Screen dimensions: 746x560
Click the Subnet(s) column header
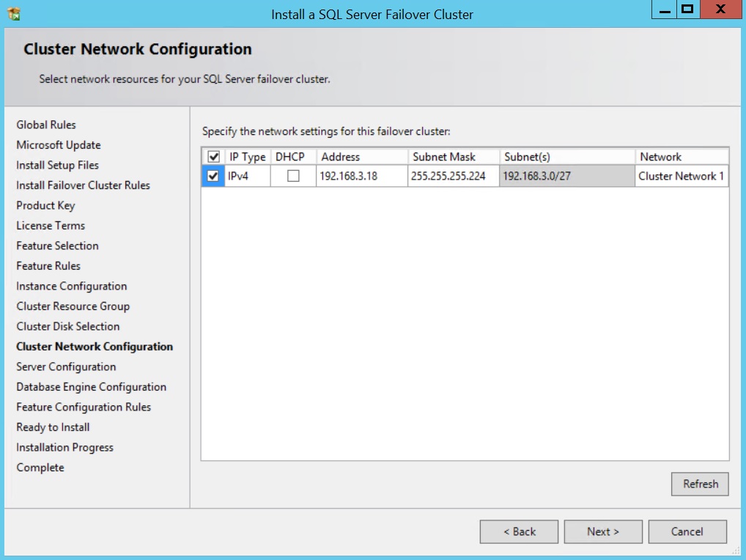click(x=566, y=157)
